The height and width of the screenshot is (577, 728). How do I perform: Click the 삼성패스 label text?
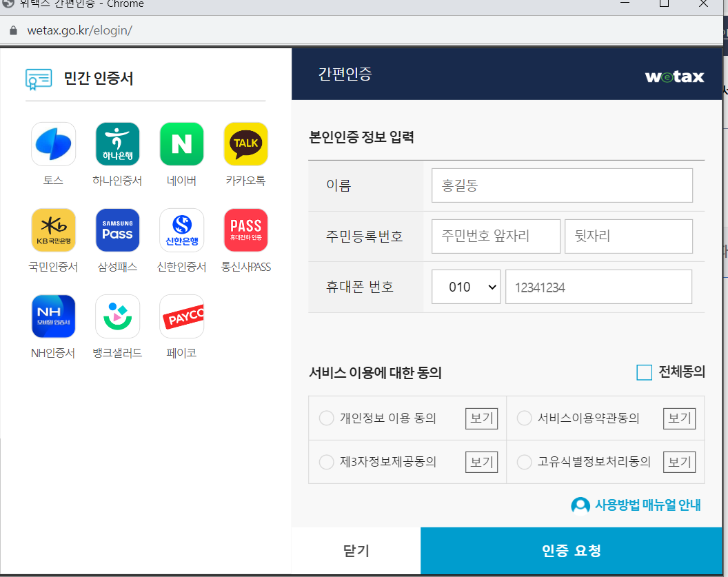point(117,267)
